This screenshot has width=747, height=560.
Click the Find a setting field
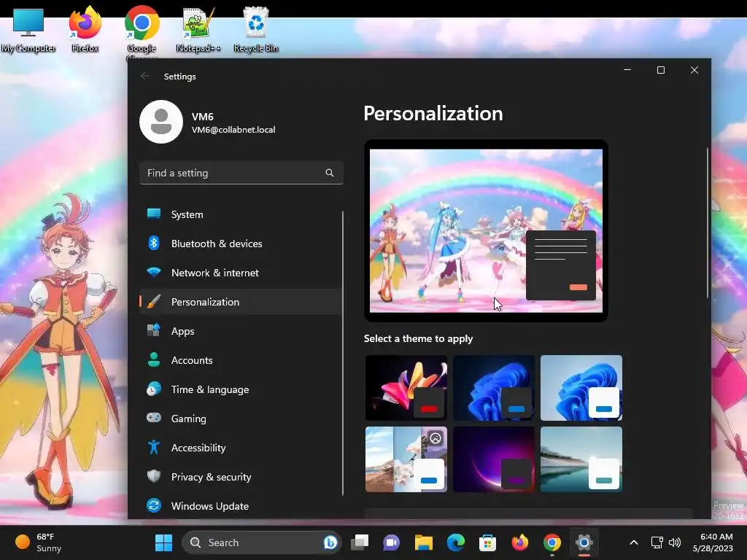pyautogui.click(x=241, y=172)
